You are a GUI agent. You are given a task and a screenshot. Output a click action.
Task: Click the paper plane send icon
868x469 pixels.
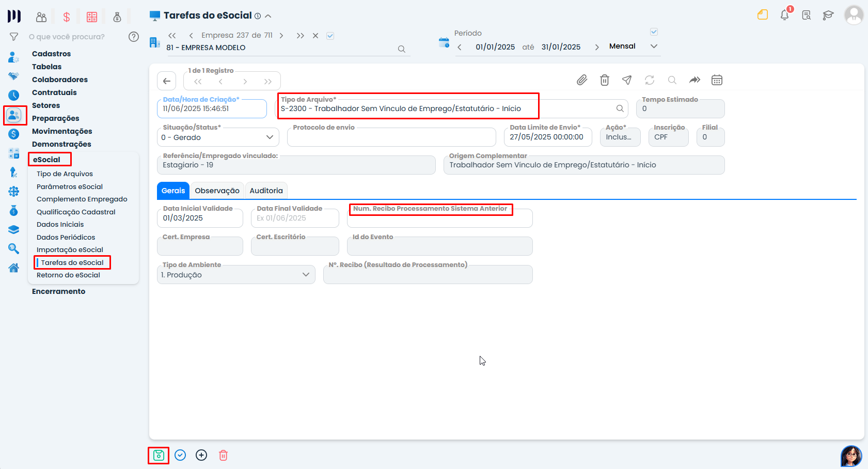click(x=627, y=80)
